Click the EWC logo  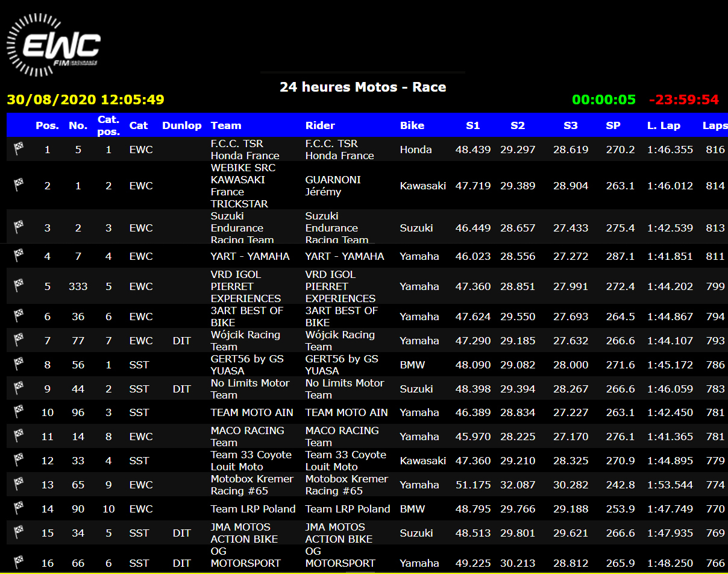tap(53, 45)
